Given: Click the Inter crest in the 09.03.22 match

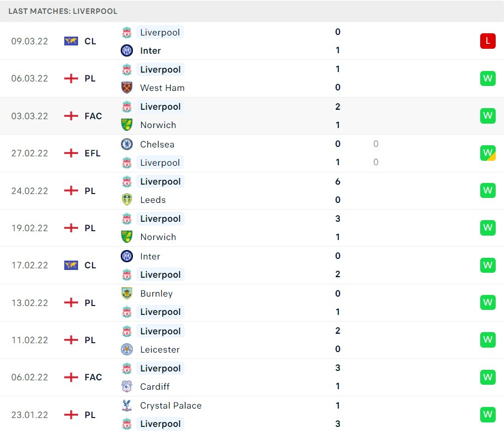Looking at the screenshot, I should tap(127, 50).
